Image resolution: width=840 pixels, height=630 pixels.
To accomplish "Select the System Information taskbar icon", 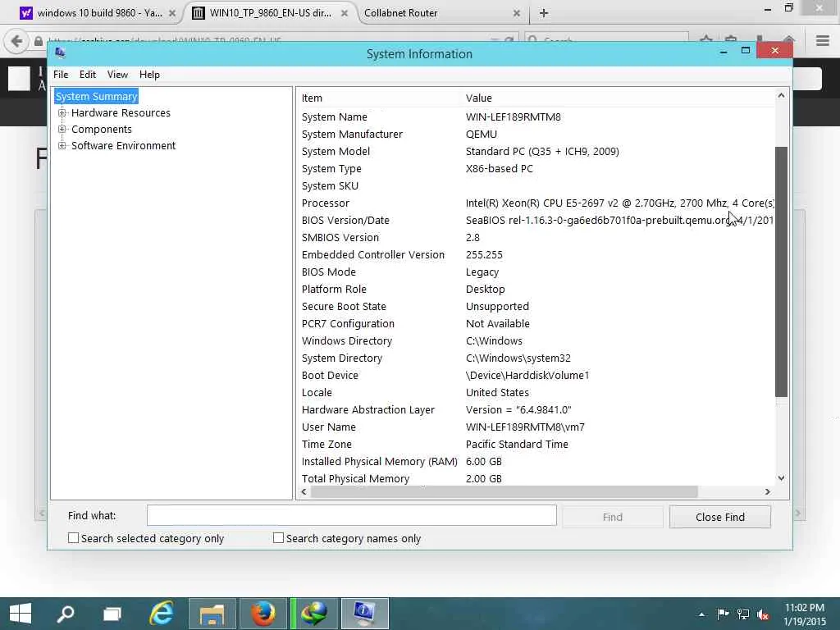I will [x=364, y=614].
